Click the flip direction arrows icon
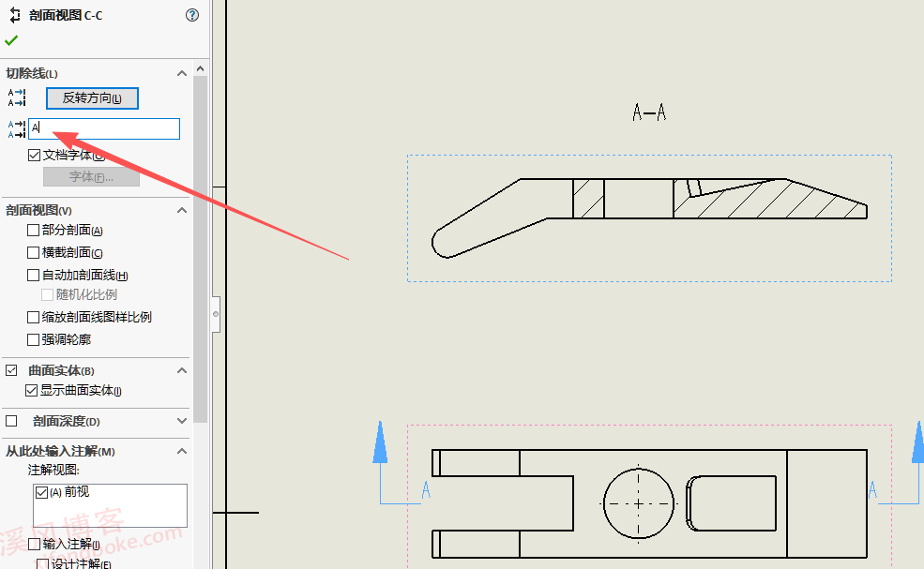 (17, 97)
